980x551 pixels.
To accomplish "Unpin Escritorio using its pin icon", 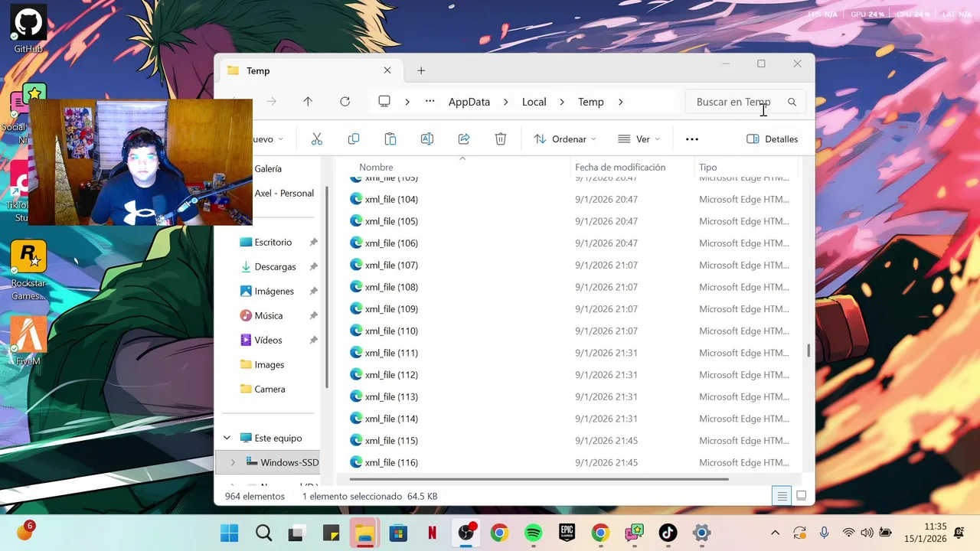I will [x=313, y=243].
